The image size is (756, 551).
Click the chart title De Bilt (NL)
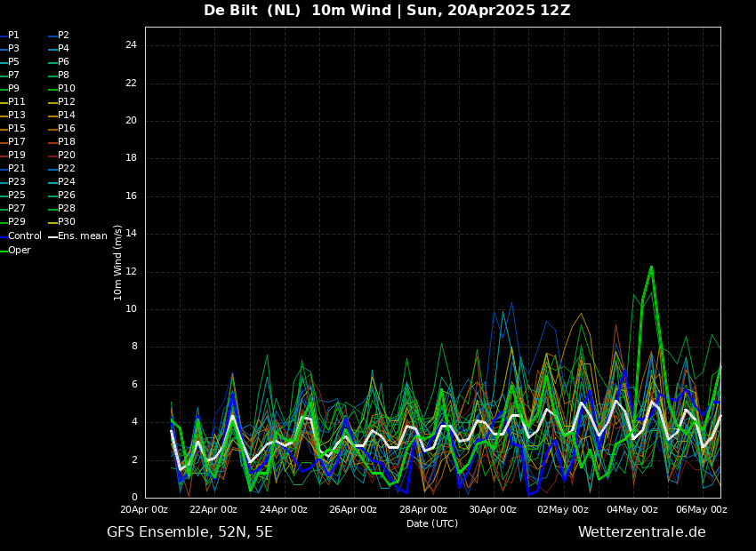click(x=253, y=10)
